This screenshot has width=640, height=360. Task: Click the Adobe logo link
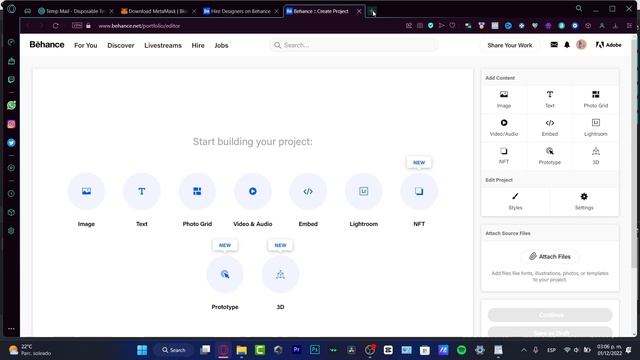coord(609,45)
